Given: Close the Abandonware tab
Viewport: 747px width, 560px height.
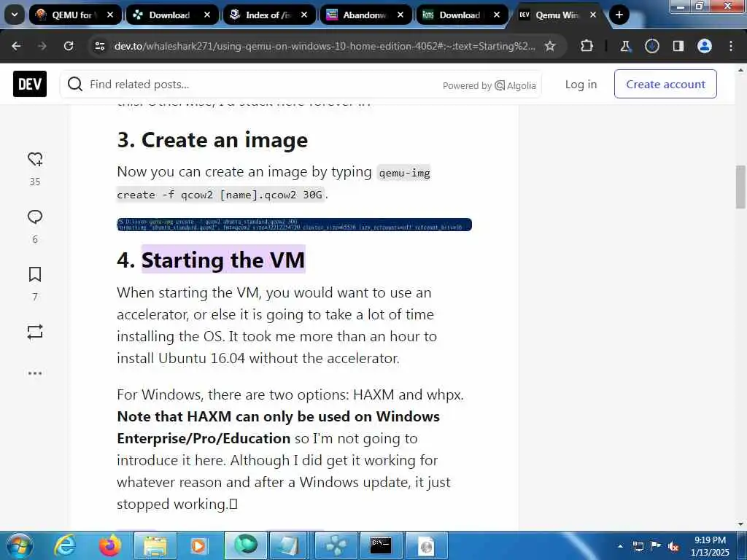Looking at the screenshot, I should click(400, 15).
